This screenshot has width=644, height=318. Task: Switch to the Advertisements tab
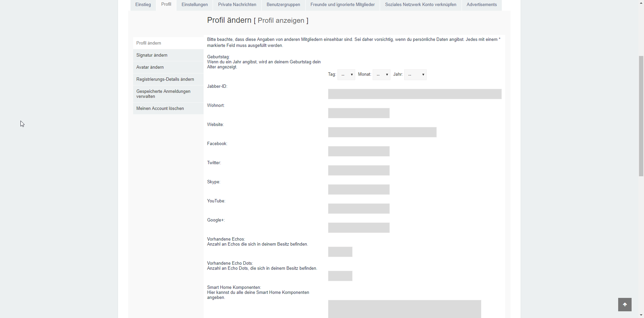tap(482, 5)
